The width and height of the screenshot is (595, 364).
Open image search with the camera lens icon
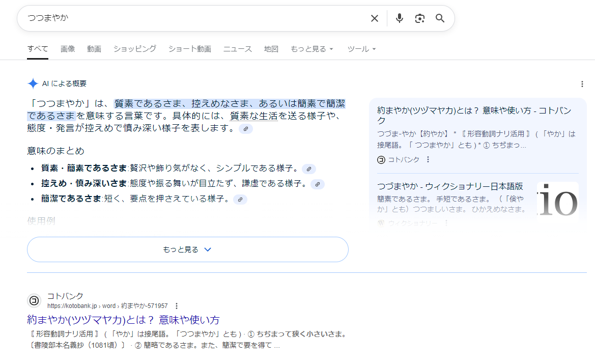coord(419,18)
